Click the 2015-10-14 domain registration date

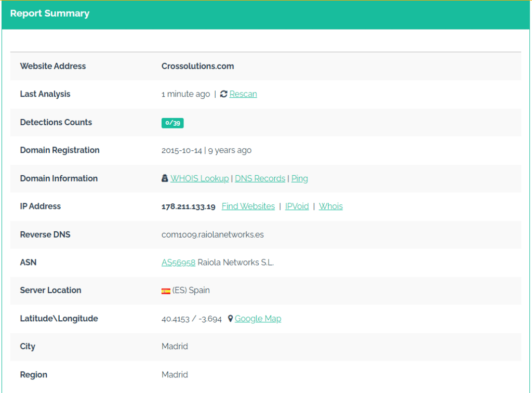click(182, 150)
